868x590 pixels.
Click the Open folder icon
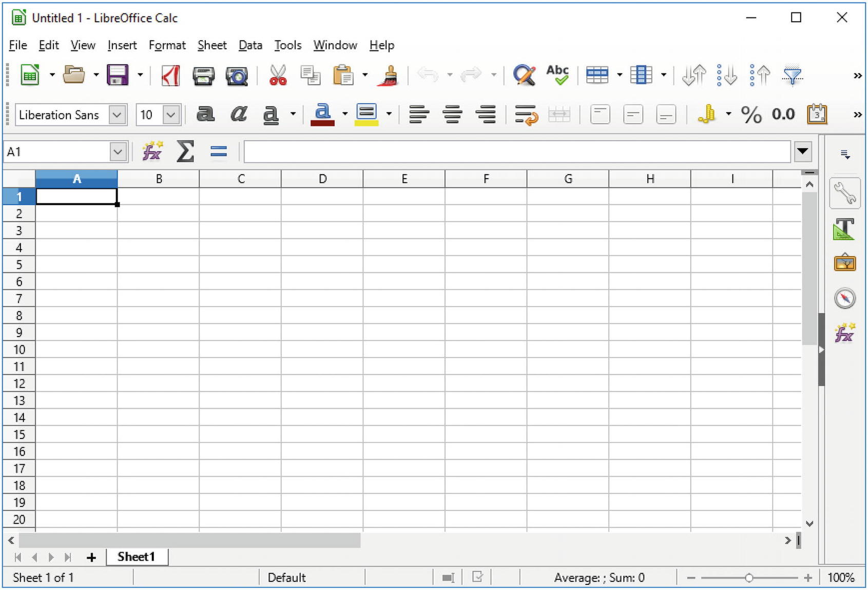pos(74,75)
